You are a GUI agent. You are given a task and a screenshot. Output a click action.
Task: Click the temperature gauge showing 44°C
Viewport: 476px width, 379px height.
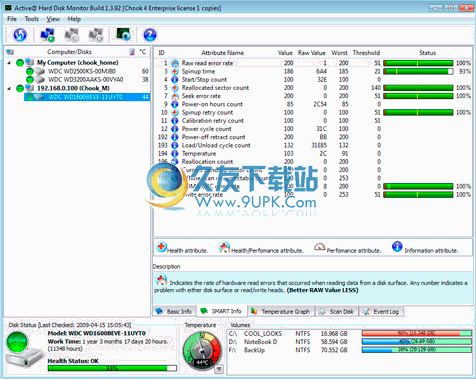[x=202, y=351]
